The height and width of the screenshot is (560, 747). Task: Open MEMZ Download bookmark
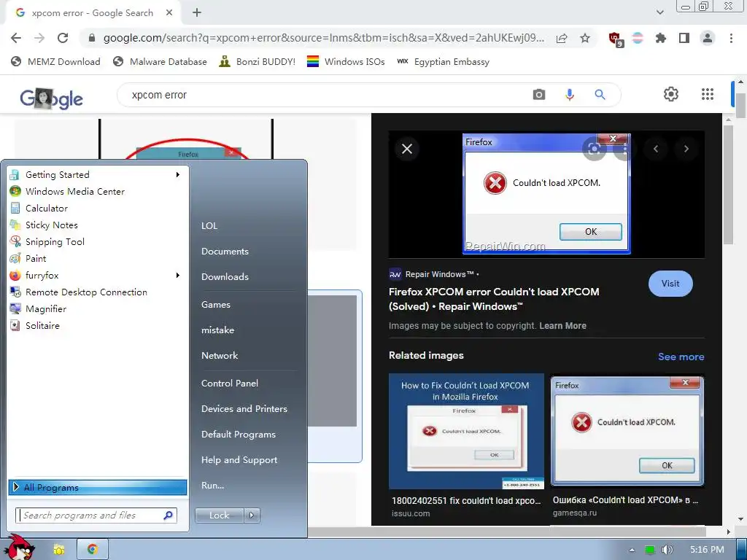click(55, 61)
